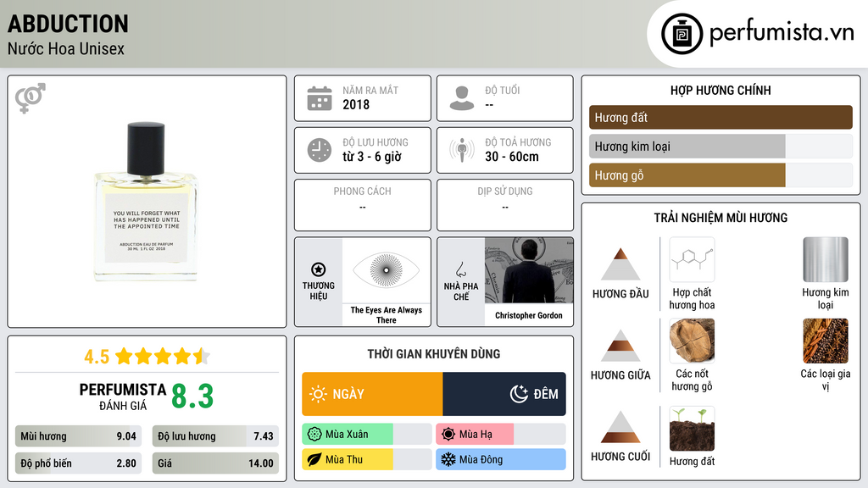Click the Abduction perfume bottle image
Screen dimensions: 868x488
pos(146,202)
